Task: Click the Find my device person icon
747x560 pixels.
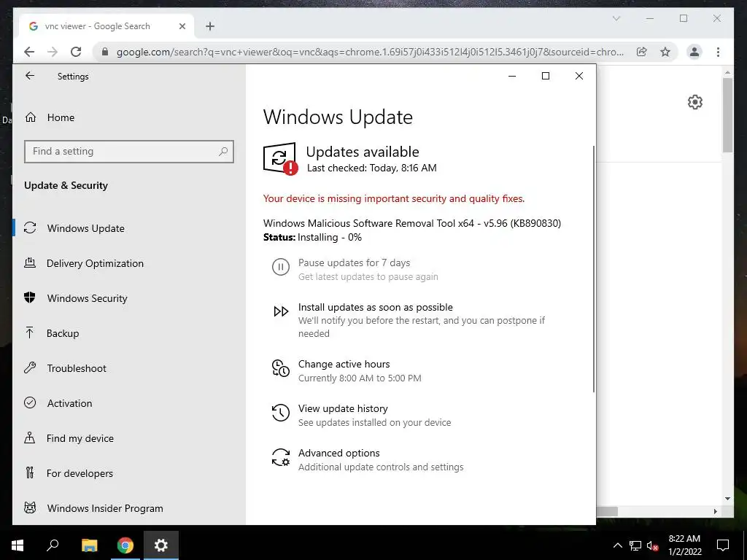Action: (x=29, y=437)
